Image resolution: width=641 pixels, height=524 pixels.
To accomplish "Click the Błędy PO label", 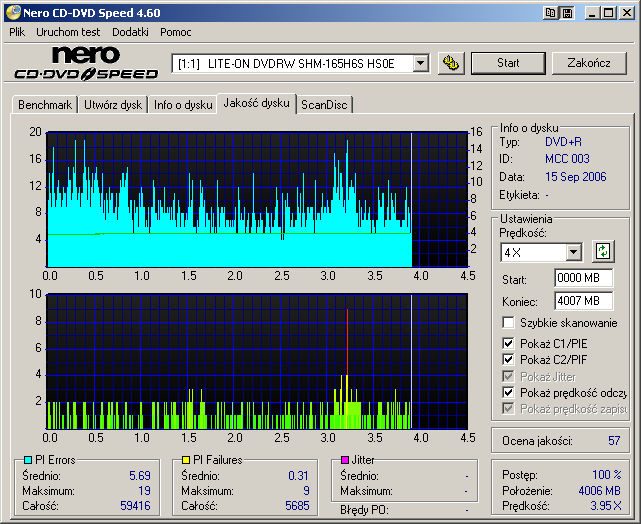I will click(364, 510).
